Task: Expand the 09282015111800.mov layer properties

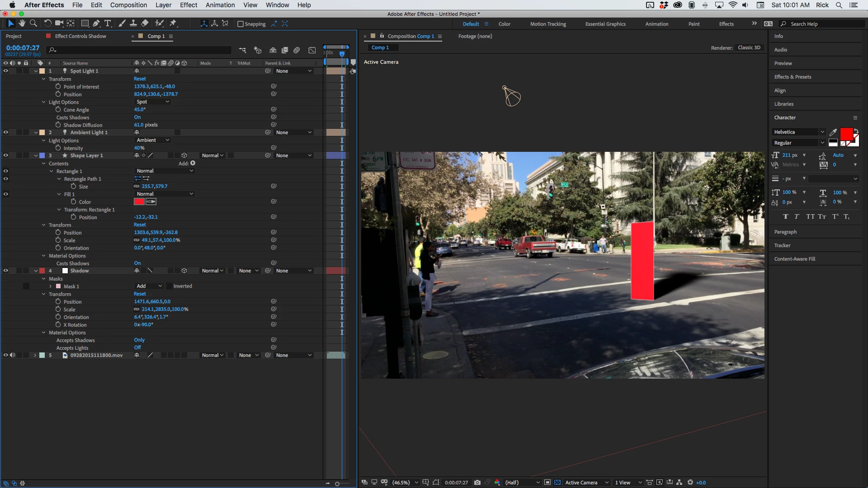Action: point(35,356)
